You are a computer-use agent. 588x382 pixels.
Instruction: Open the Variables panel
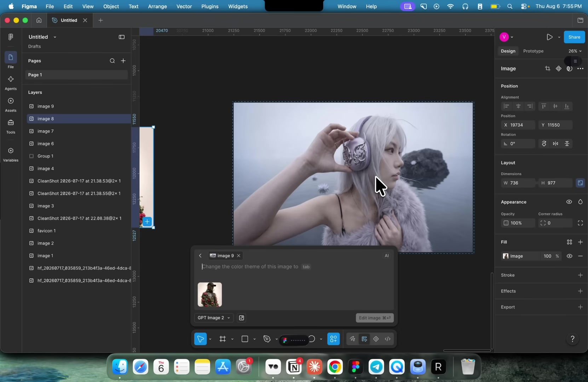coord(11,155)
